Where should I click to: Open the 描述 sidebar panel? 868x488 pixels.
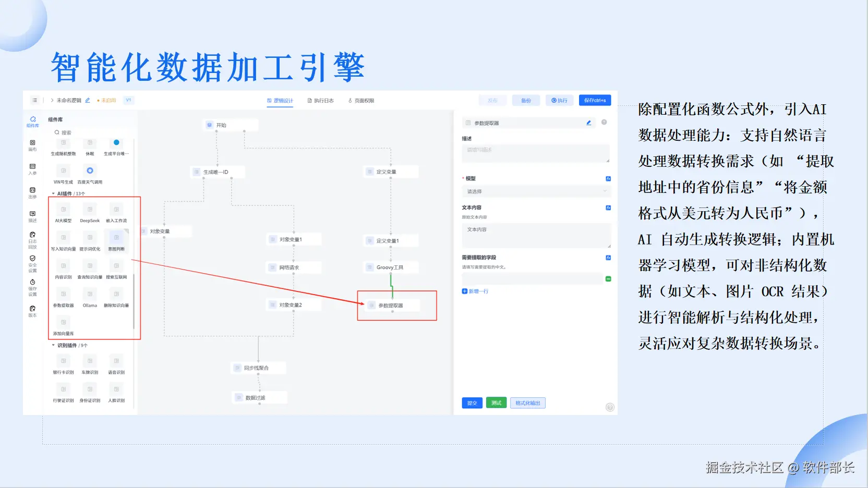pyautogui.click(x=32, y=217)
